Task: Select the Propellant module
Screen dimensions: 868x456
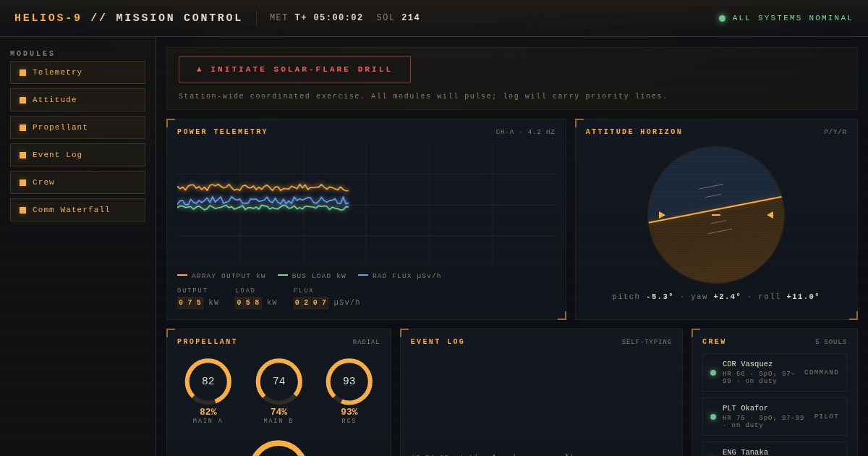Action: [77, 127]
